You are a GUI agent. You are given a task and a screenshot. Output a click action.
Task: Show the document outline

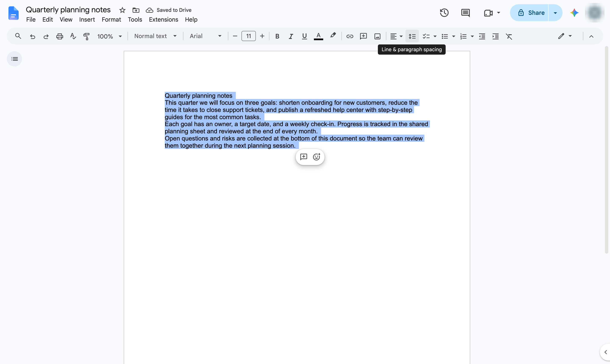pyautogui.click(x=14, y=59)
